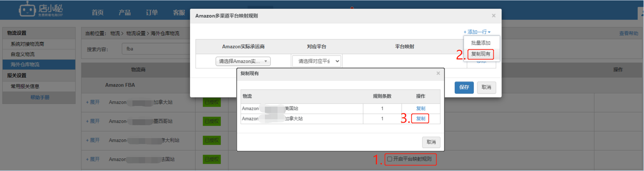Viewport: 644px width, 171px height.
Task: Click the 店小秘 robot logo
Action: (41, 9)
